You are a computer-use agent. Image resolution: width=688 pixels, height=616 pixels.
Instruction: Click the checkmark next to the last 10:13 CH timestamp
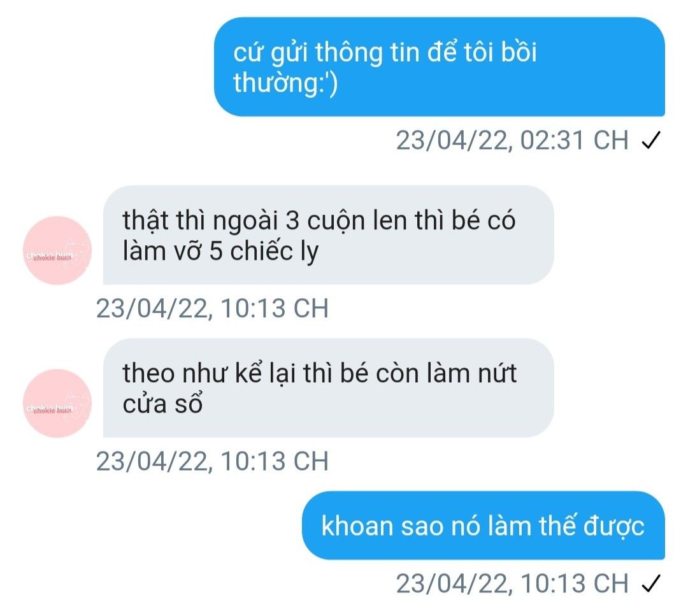(x=651, y=584)
